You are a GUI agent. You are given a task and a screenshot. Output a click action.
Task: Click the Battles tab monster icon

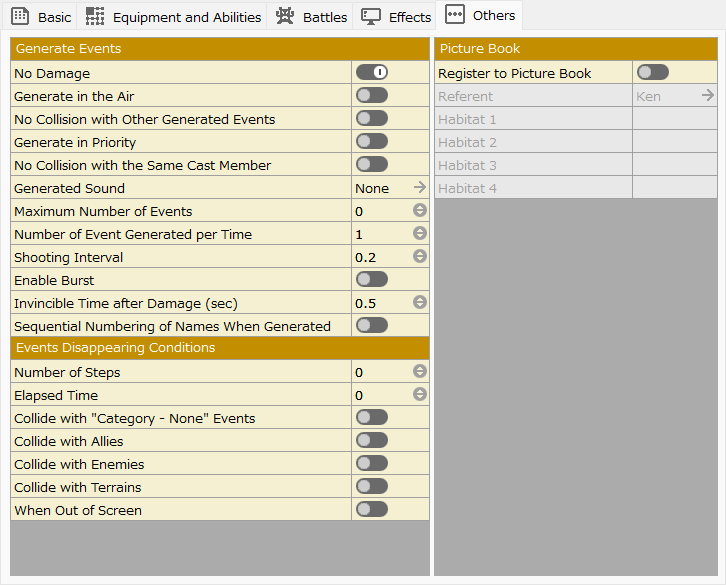(285, 16)
